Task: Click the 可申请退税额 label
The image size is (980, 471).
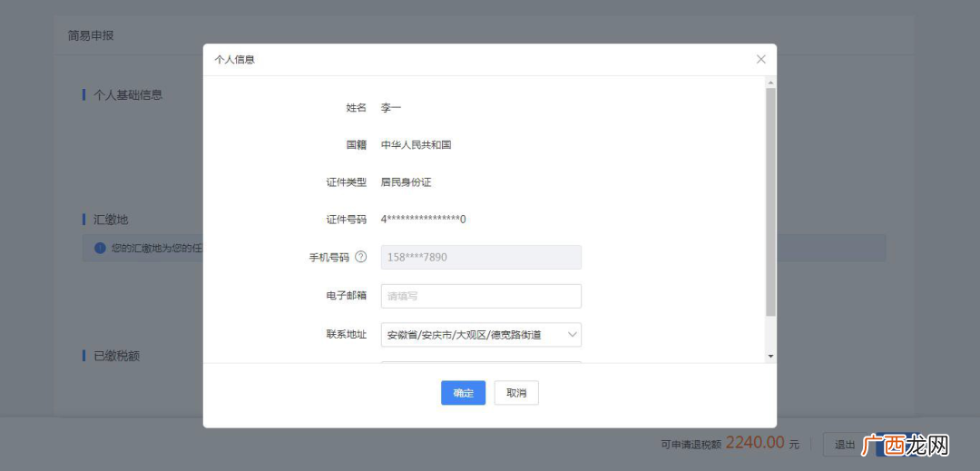Action: [x=691, y=445]
